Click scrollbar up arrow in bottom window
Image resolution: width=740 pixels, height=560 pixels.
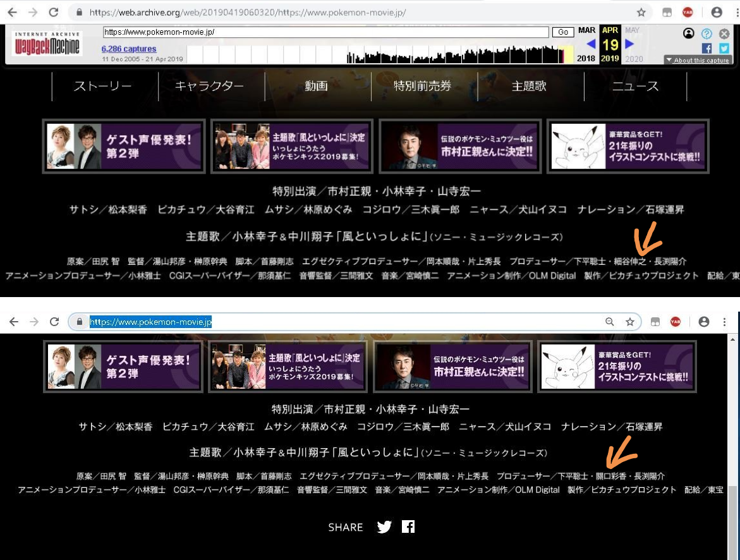coord(732,339)
